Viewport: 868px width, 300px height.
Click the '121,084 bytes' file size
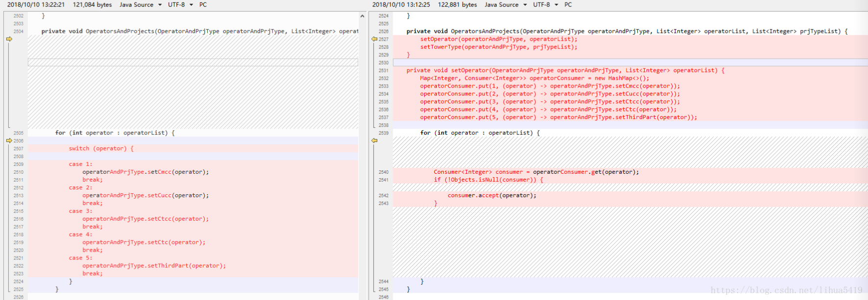point(92,4)
